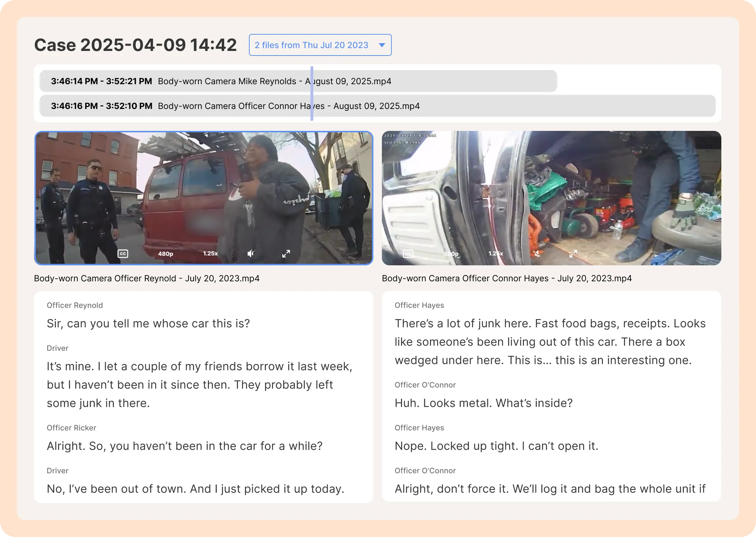Click 'Nope. Locked up tight' transcript line
This screenshot has width=756, height=537.
(x=496, y=446)
